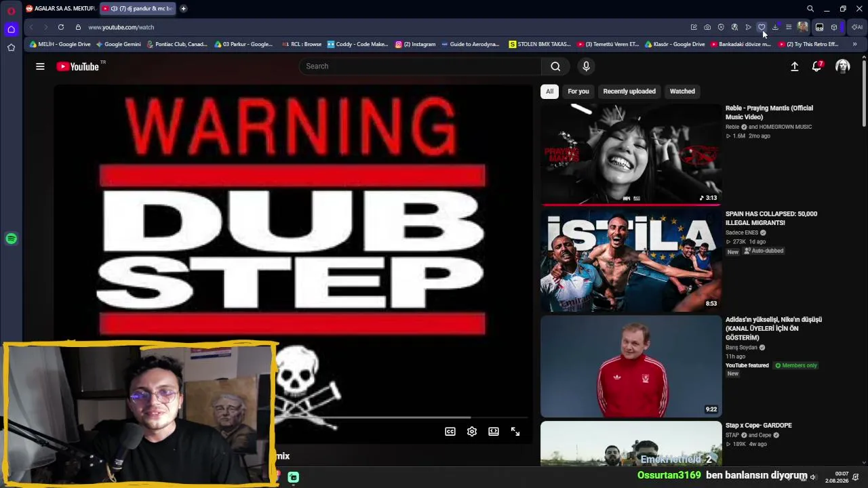Open the Easy Setup sliders icon
The height and width of the screenshot is (488, 868).
(789, 27)
